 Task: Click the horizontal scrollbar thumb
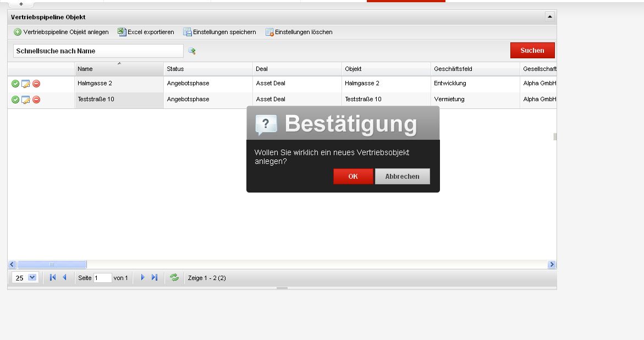52,265
